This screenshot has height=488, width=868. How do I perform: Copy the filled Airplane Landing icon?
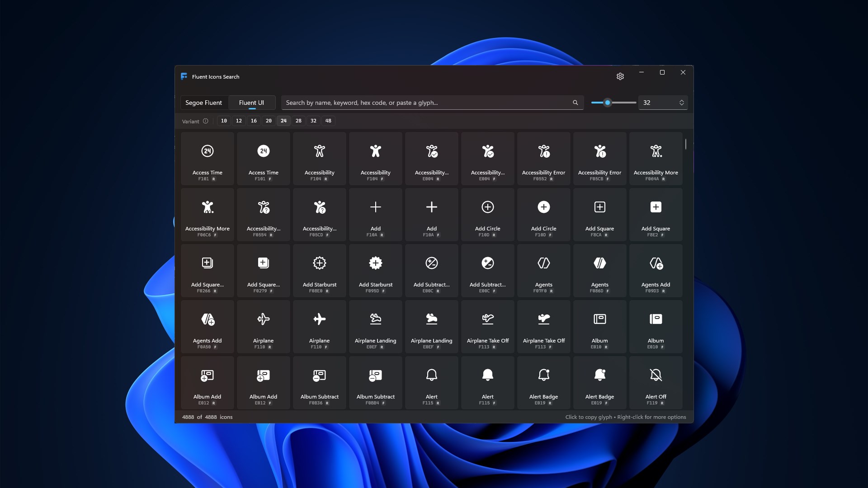coord(432,327)
